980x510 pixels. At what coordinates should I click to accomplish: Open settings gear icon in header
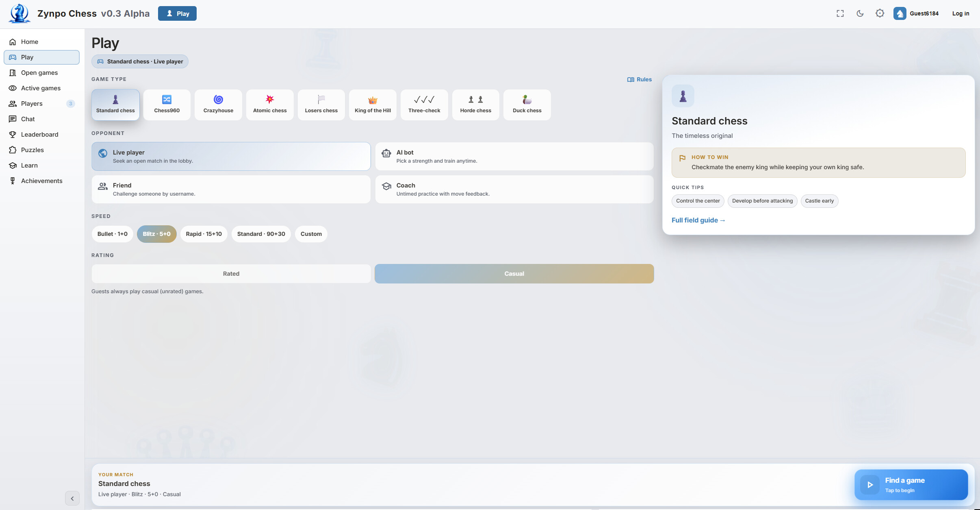coord(880,13)
